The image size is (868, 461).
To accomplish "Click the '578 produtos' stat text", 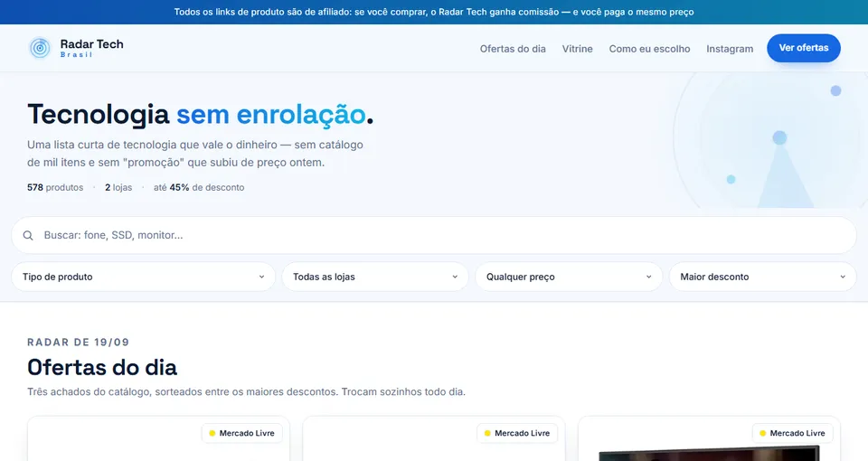I will (x=55, y=188).
